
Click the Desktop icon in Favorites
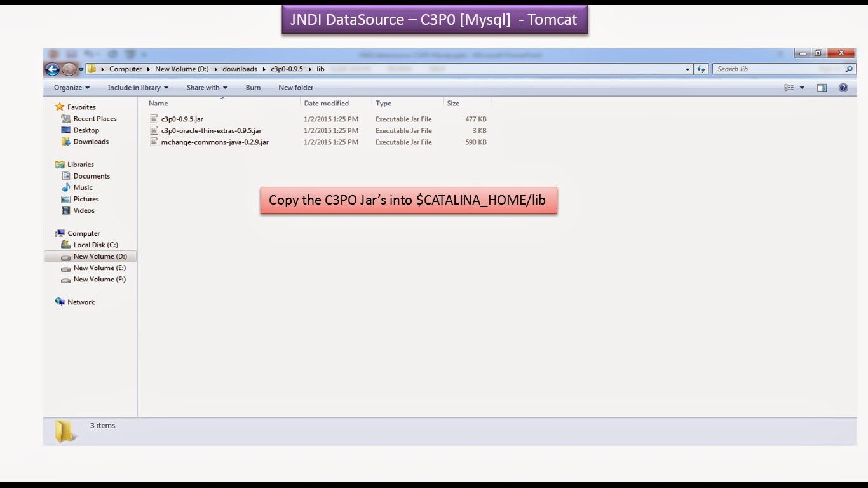click(65, 130)
